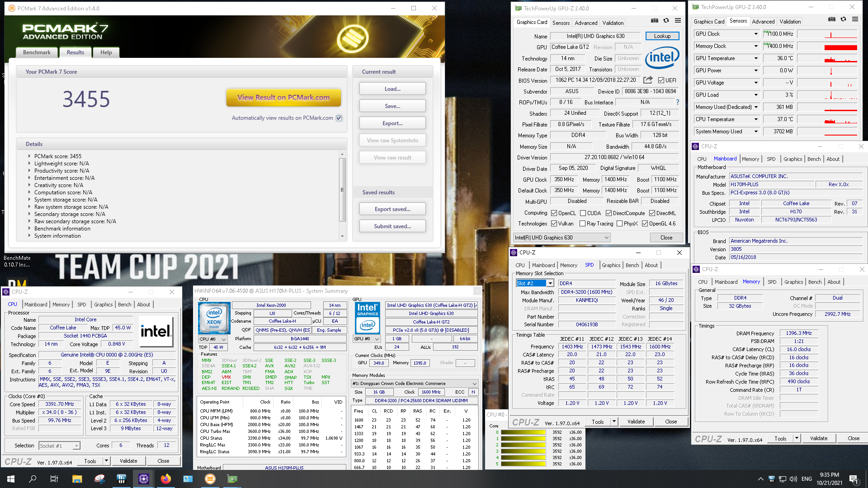Viewport: 868px width, 488px height.
Task: Expand the PCMark score: 3455 tree item
Action: (x=29, y=156)
